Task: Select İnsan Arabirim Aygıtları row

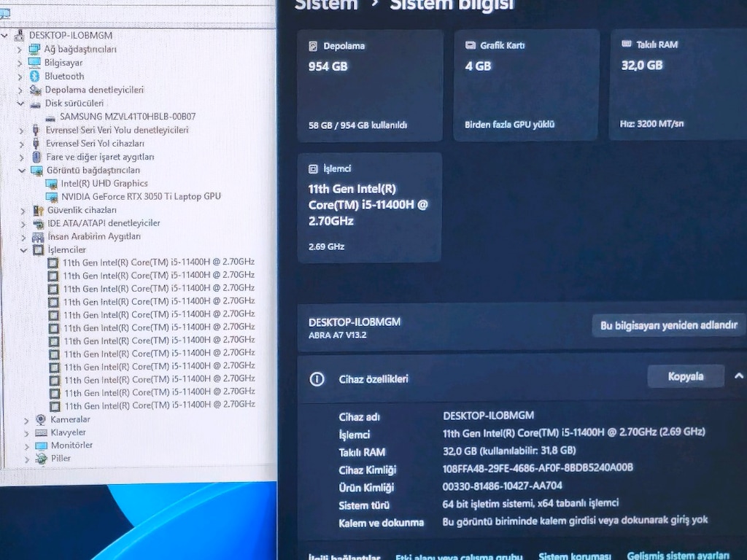Action: 94,236
